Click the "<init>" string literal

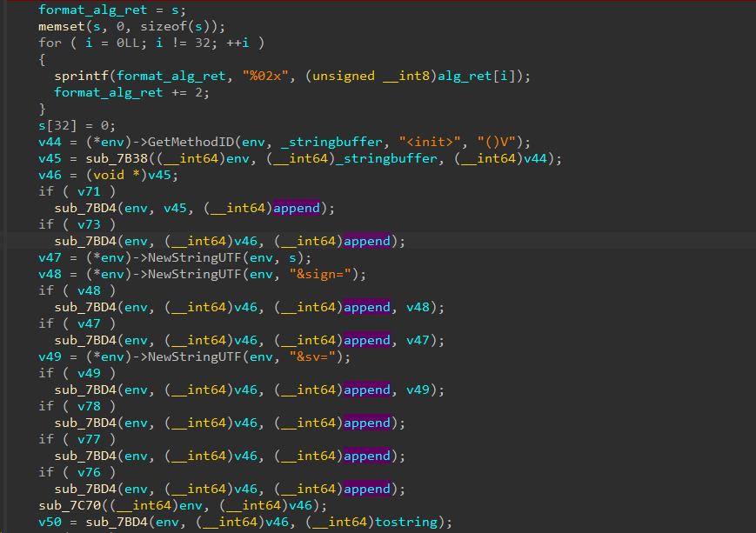[430, 143]
